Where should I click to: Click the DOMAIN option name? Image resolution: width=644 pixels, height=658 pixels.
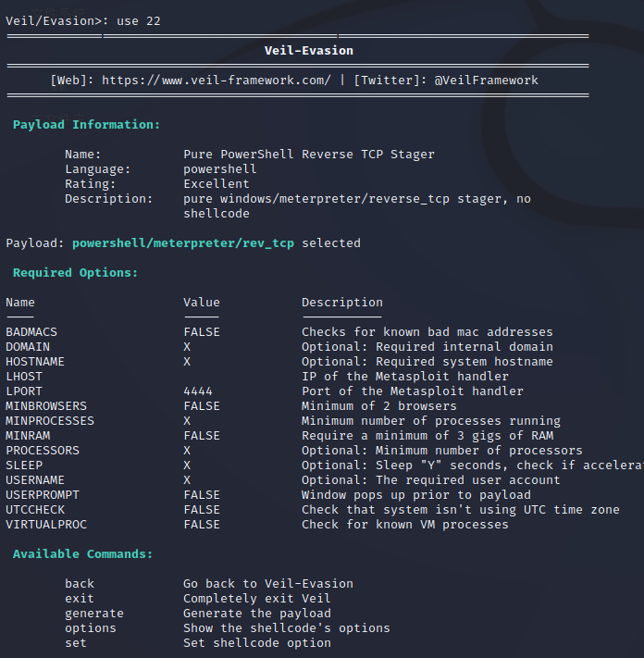click(x=28, y=347)
